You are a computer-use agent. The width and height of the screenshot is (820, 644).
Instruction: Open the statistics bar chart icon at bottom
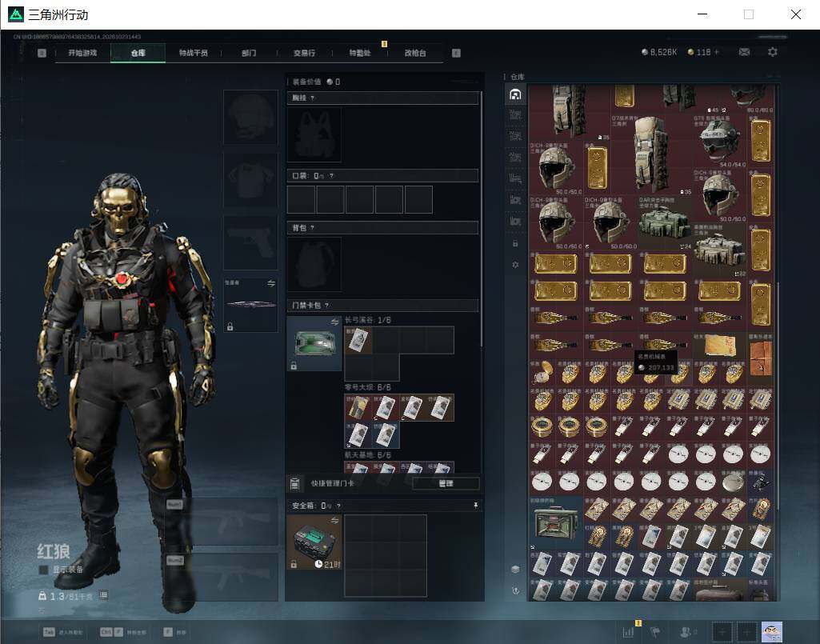(628, 632)
